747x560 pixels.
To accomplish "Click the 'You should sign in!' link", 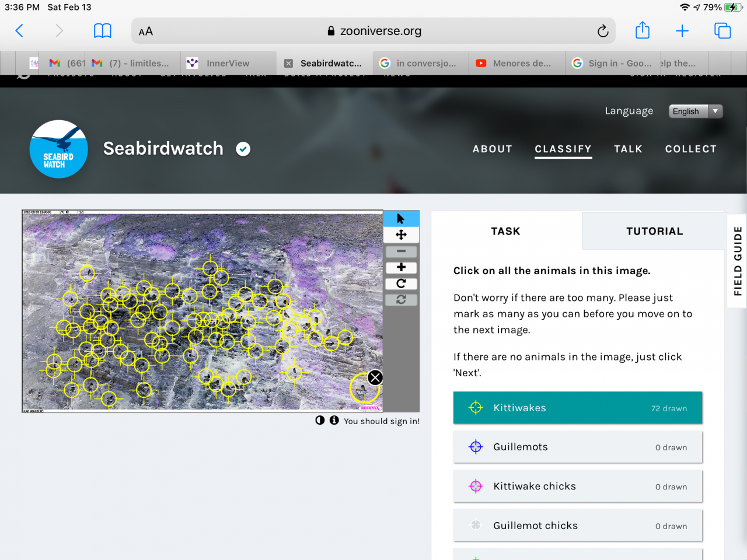I will pos(382,421).
